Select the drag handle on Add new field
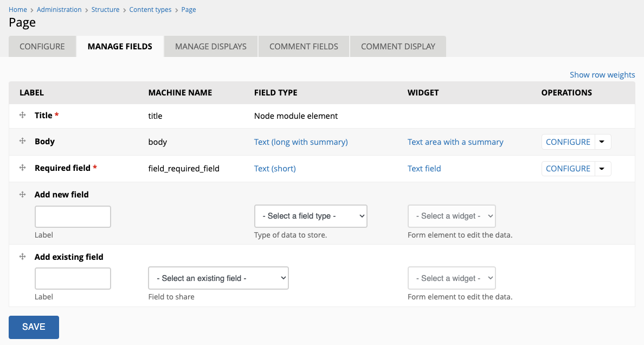 [x=22, y=194]
